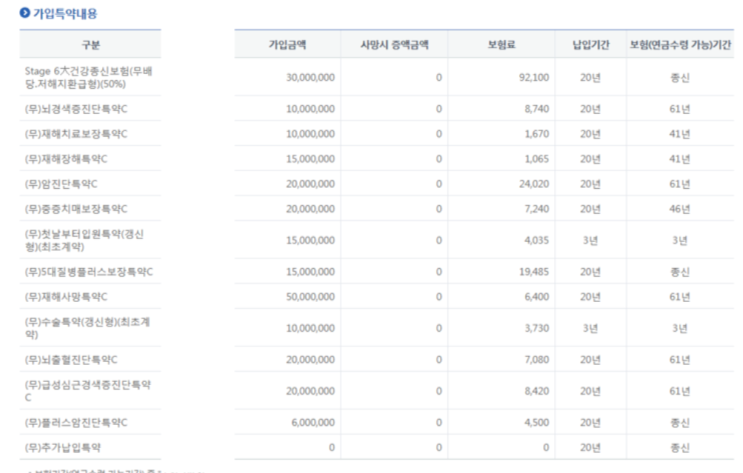Image resolution: width=743 pixels, height=473 pixels.
Task: Click the 7,240 premium value
Action: click(537, 209)
